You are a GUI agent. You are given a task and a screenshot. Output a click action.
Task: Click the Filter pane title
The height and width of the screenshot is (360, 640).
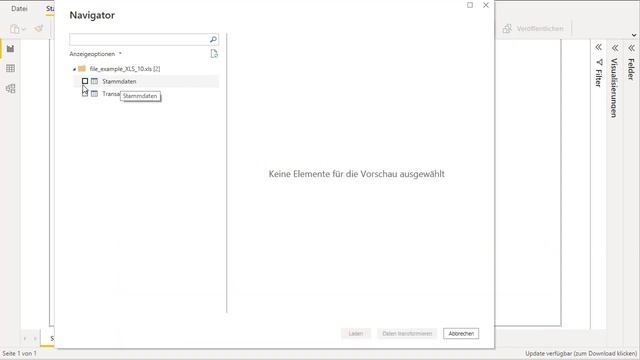coord(599,78)
